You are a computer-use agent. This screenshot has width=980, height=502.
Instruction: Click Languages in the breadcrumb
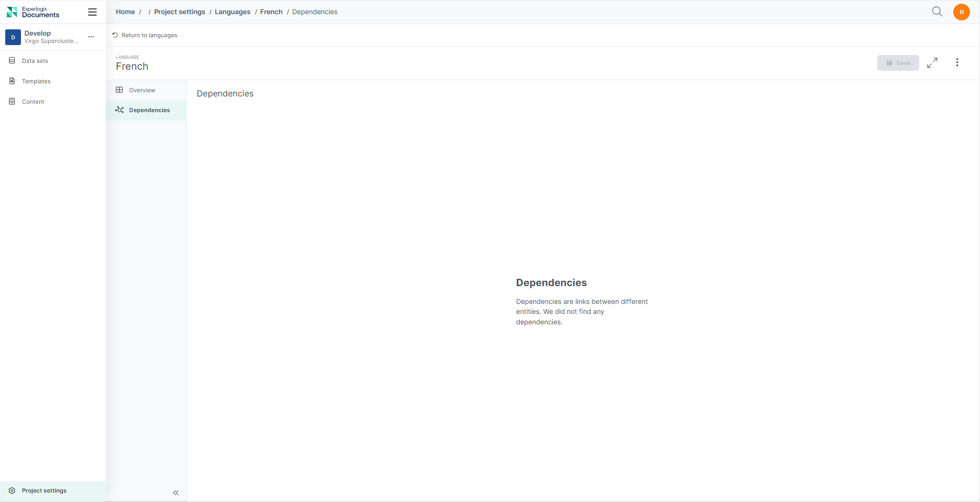coord(232,12)
